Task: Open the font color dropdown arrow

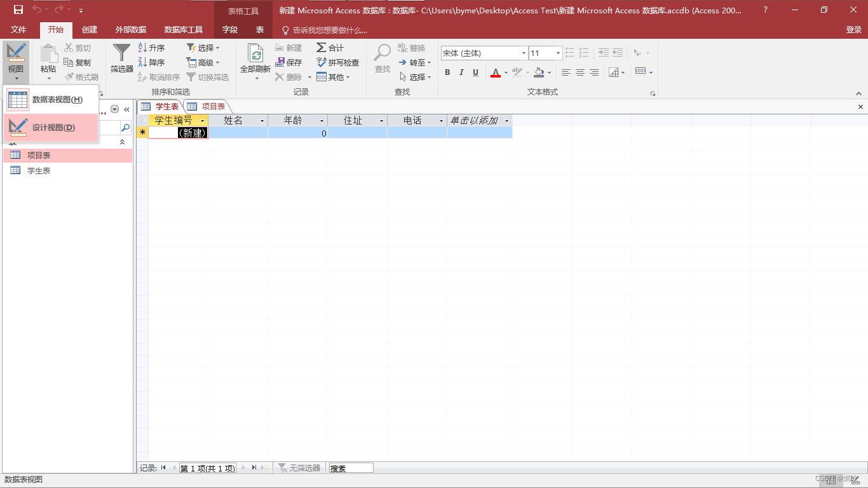Action: point(506,72)
